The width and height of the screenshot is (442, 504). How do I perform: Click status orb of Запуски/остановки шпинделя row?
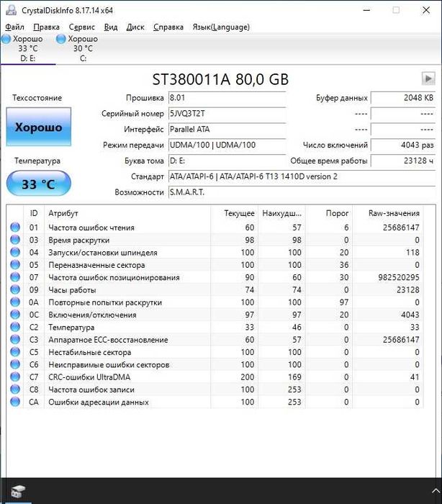click(x=15, y=252)
